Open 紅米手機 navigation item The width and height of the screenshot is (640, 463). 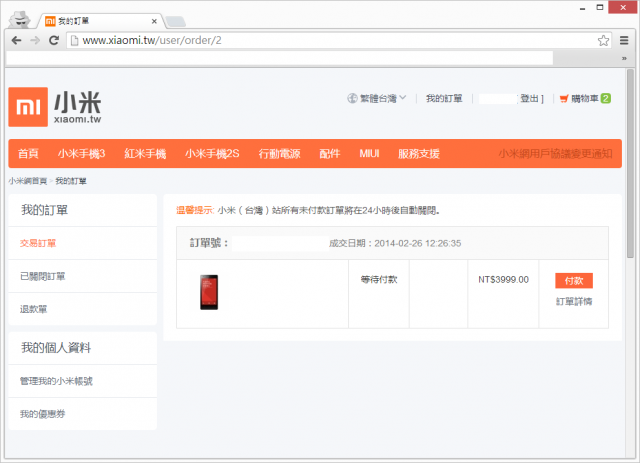click(x=145, y=154)
